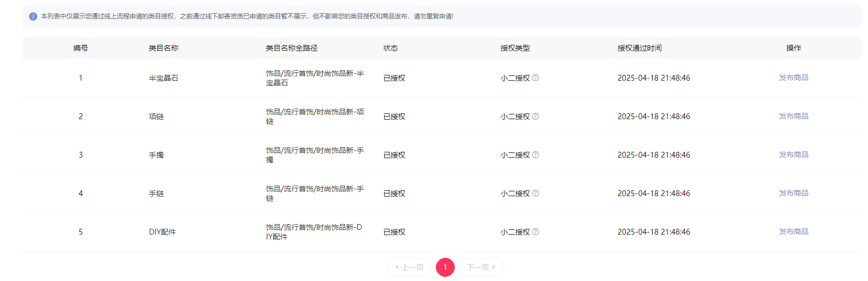This screenshot has height=281, width=868.
Task: Click the 操作 column header
Action: 794,48
